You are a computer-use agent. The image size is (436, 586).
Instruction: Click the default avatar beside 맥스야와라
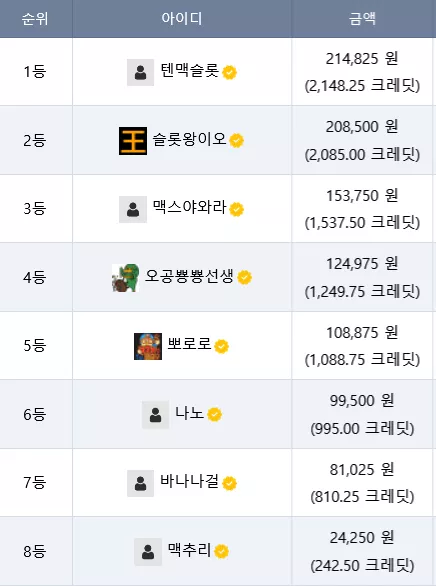(x=133, y=209)
